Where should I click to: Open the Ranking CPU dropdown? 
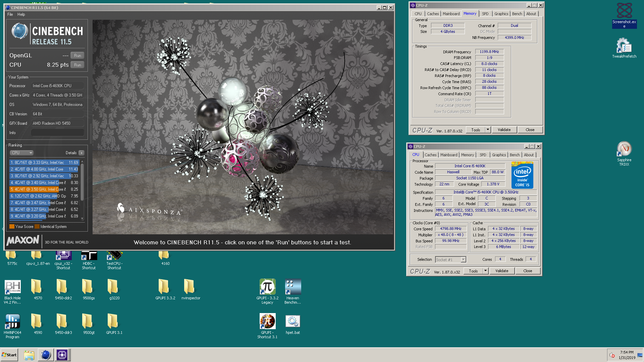(21, 153)
